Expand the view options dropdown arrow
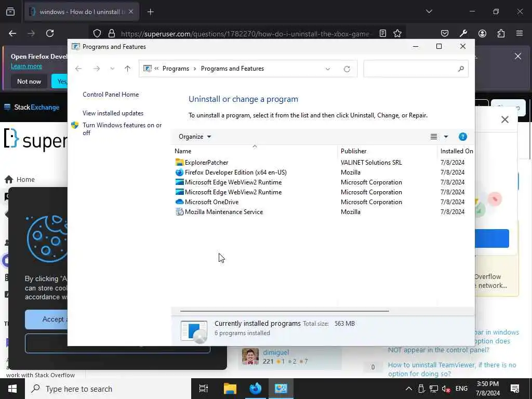The width and height of the screenshot is (532, 399). click(446, 137)
